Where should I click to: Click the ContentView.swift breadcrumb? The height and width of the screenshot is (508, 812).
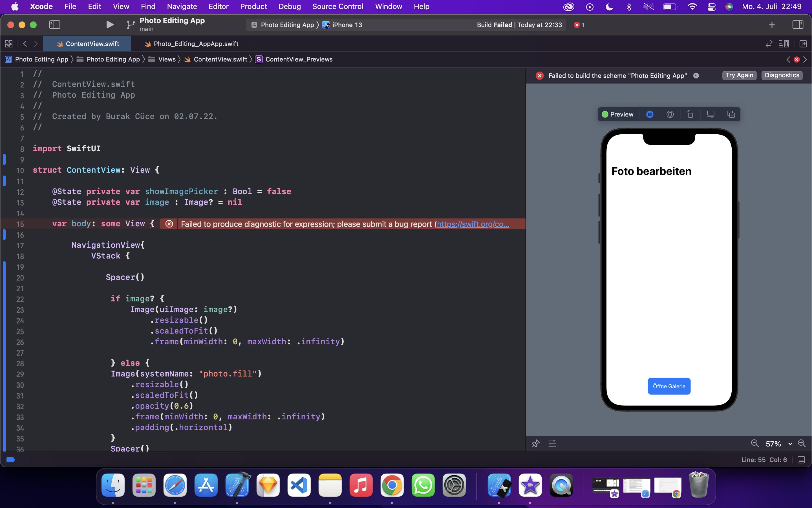point(215,59)
